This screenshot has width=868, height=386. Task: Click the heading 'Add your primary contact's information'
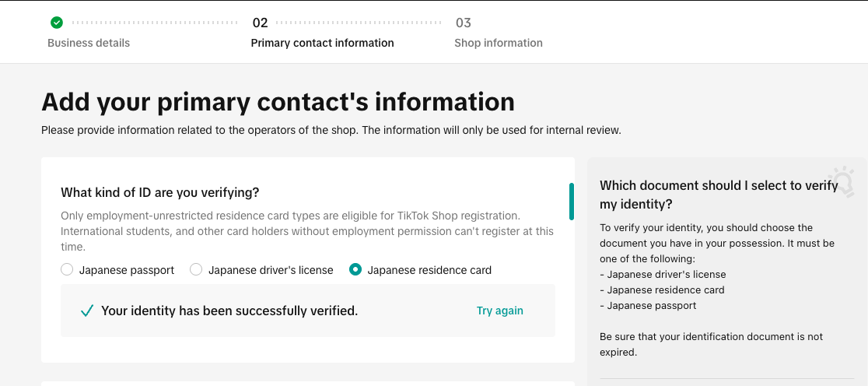click(x=278, y=102)
